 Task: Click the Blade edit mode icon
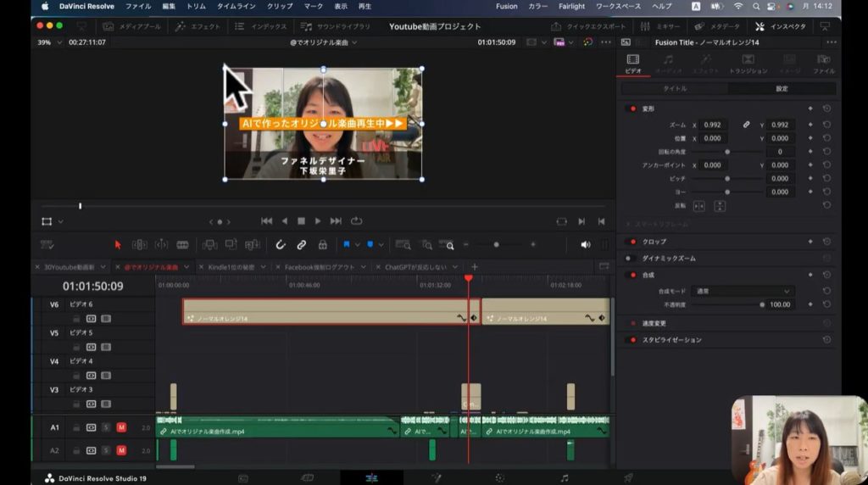coord(182,245)
